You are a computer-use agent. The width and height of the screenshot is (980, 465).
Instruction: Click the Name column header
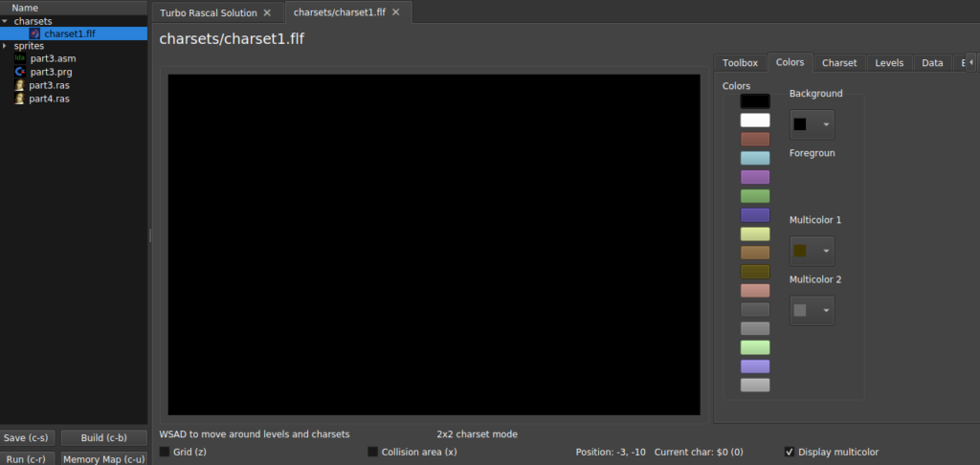click(74, 8)
